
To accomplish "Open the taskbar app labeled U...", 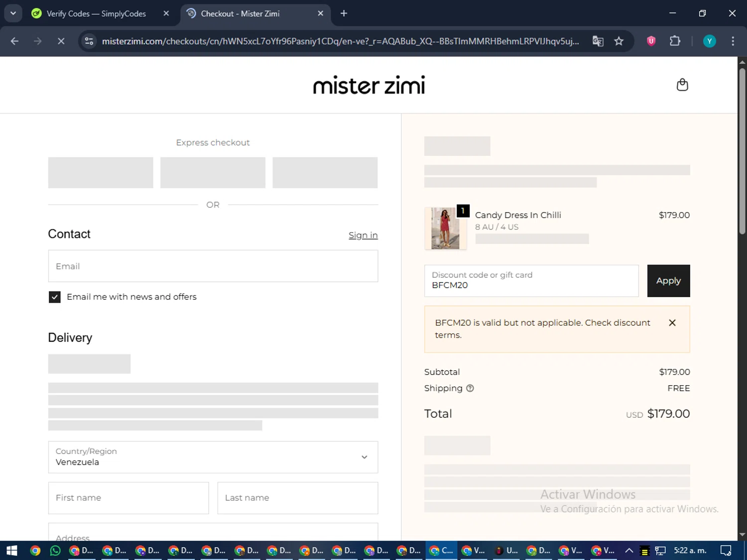I will [506, 551].
